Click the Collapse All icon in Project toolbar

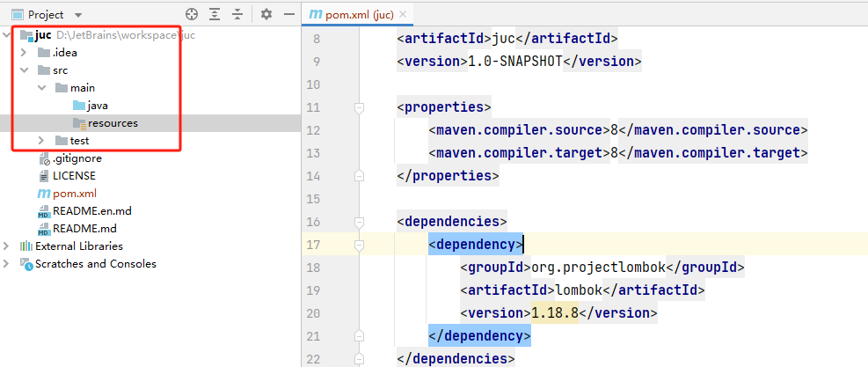[237, 14]
